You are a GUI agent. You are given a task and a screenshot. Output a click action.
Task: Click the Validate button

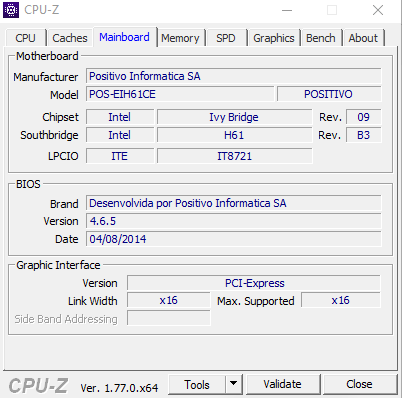282,384
